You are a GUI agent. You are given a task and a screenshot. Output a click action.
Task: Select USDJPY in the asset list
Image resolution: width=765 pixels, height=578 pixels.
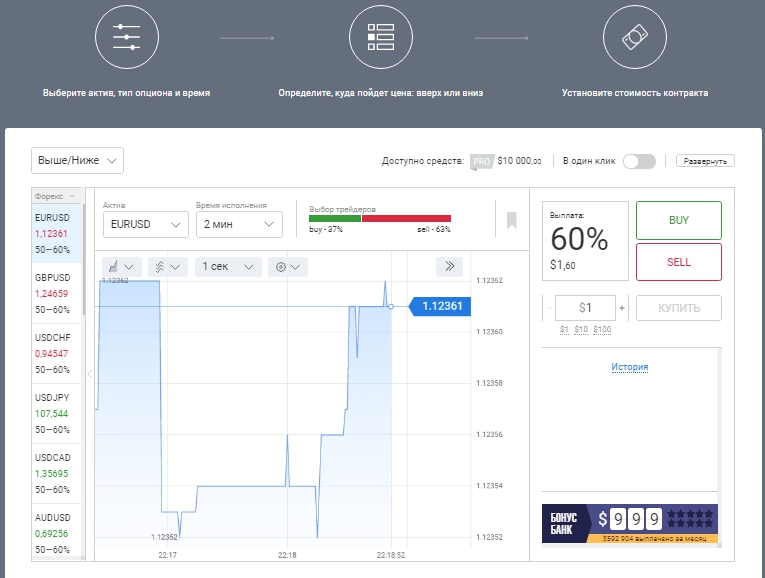54,414
